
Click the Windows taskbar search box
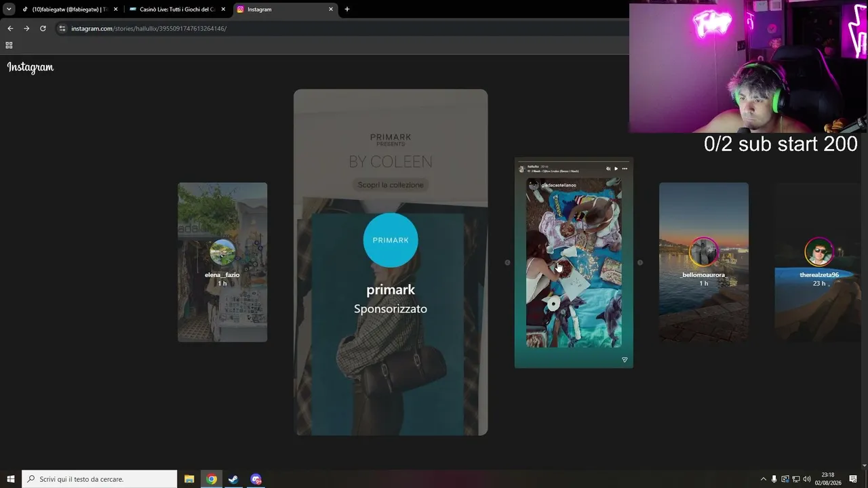100,479
